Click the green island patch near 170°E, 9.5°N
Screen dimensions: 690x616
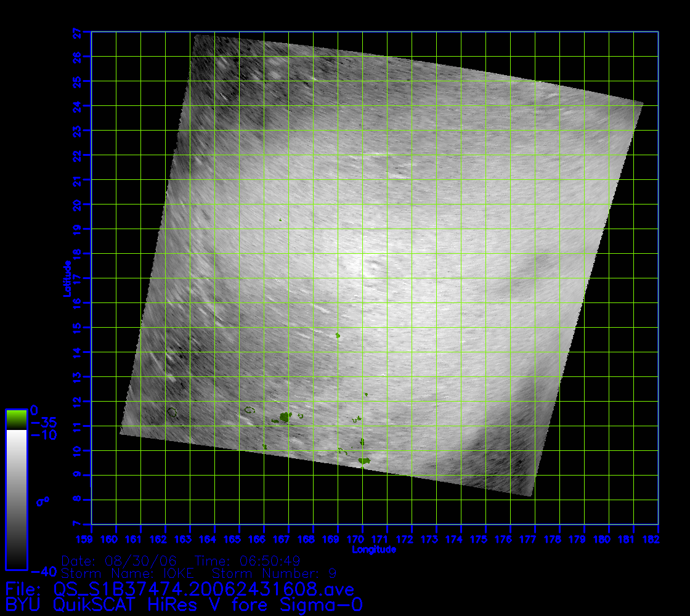pos(364,460)
